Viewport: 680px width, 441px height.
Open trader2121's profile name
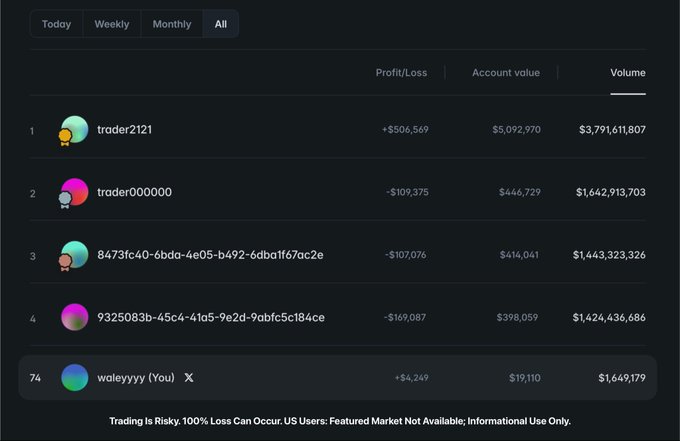[124, 129]
